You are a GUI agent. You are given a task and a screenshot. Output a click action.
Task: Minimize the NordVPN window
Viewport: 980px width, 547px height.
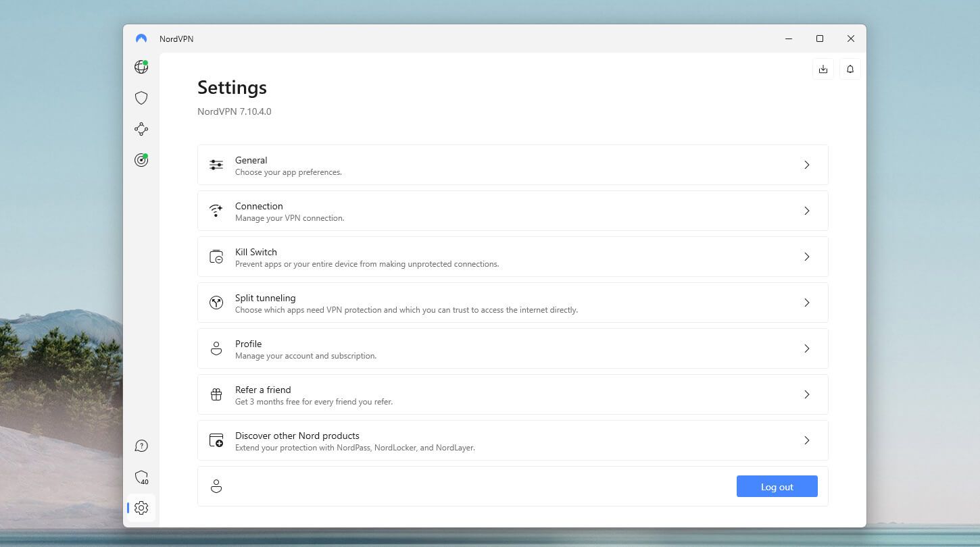[789, 38]
